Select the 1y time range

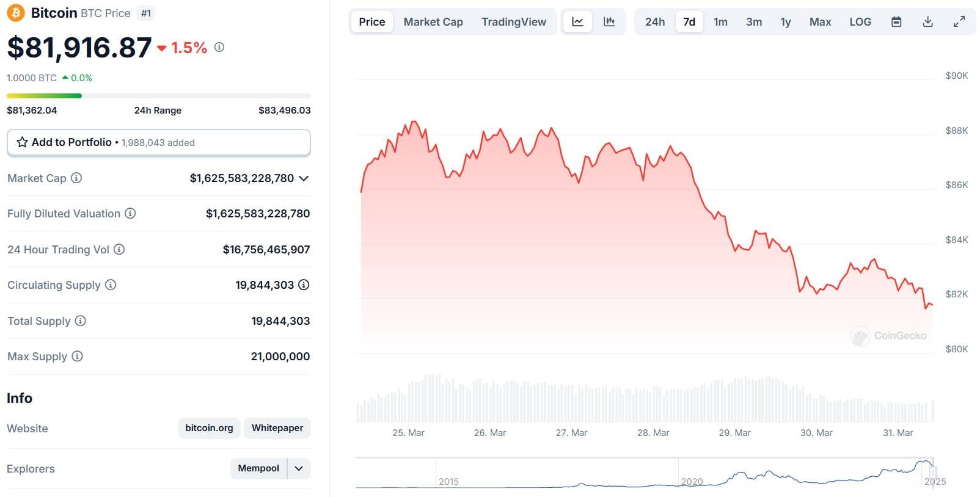click(x=786, y=22)
